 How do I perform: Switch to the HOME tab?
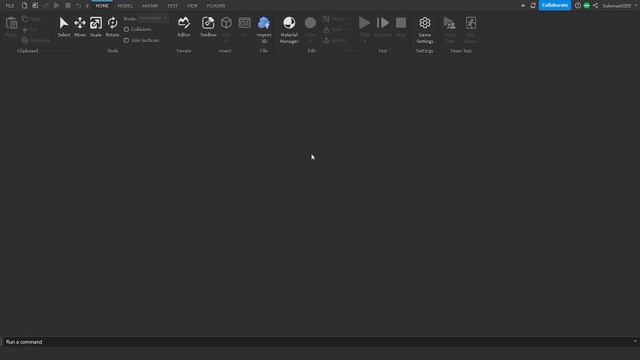[102, 6]
